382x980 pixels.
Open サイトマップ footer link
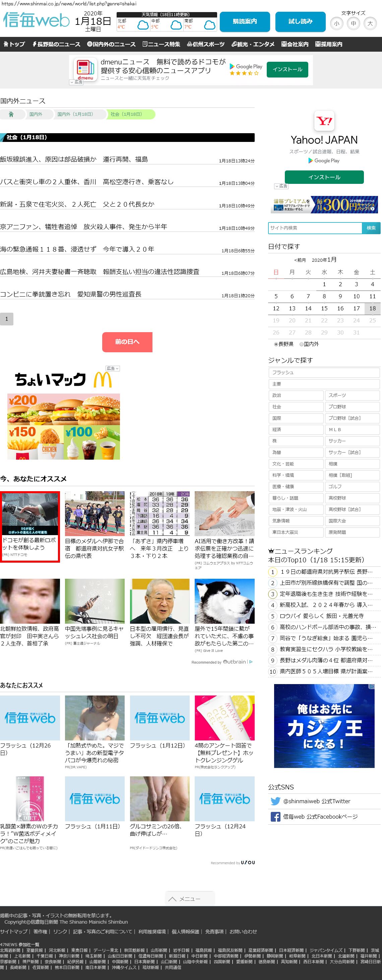(x=14, y=931)
